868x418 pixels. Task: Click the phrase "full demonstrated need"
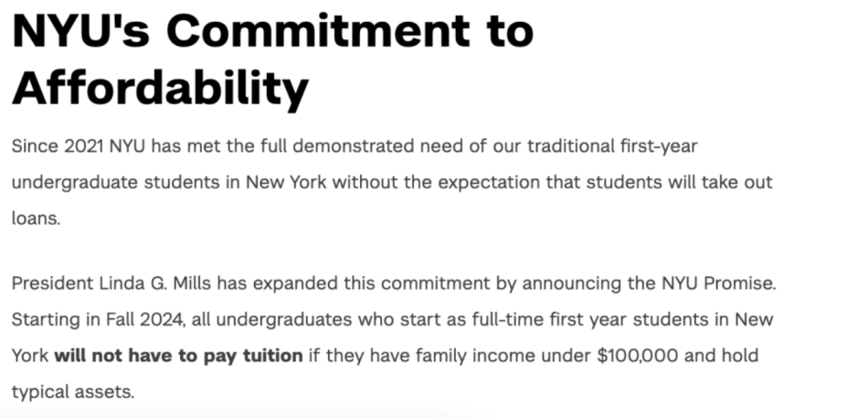(x=333, y=146)
